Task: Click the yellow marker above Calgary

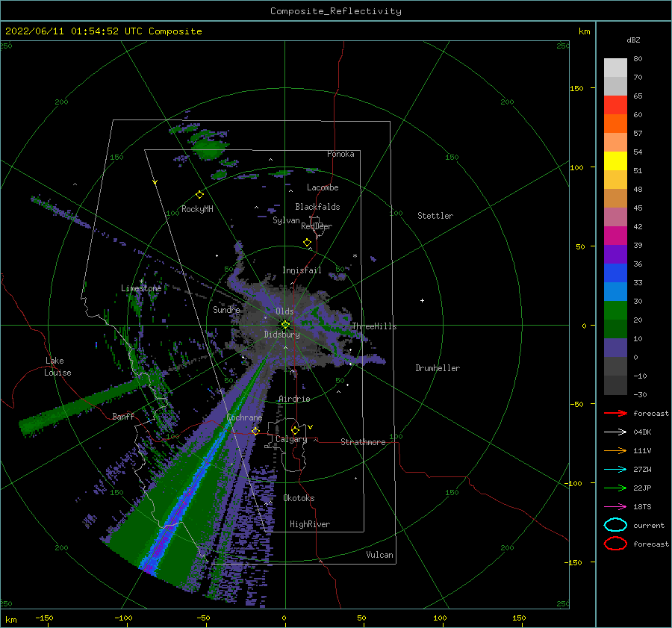Action: pyautogui.click(x=295, y=430)
